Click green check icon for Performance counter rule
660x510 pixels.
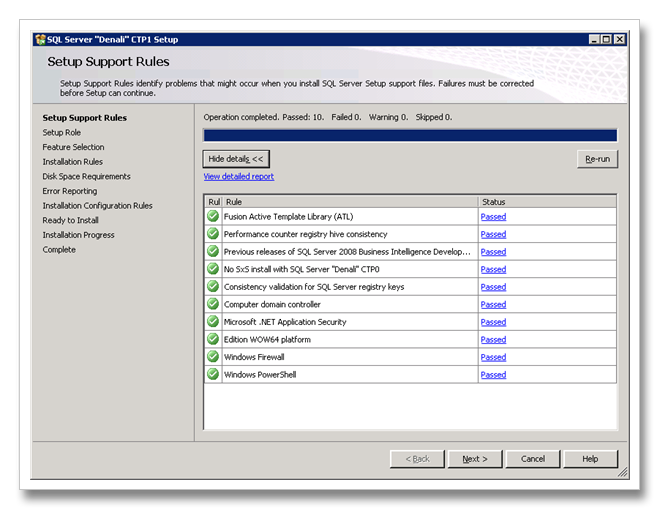coord(213,234)
